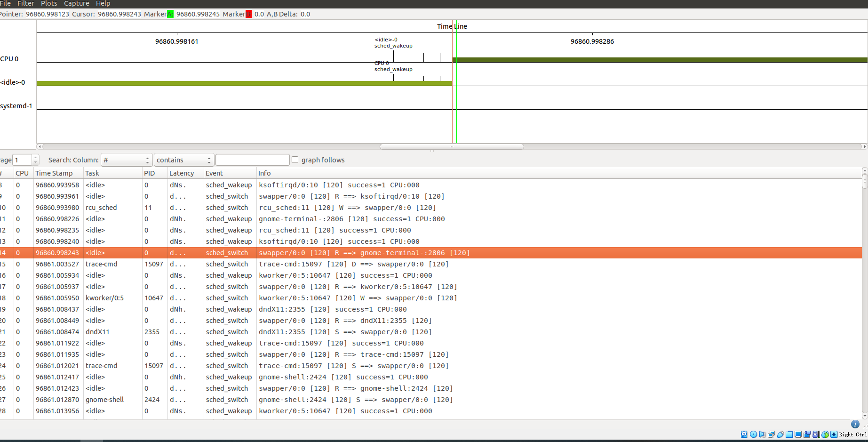Enable the graph follows checkbox
868x442 pixels.
tap(295, 160)
